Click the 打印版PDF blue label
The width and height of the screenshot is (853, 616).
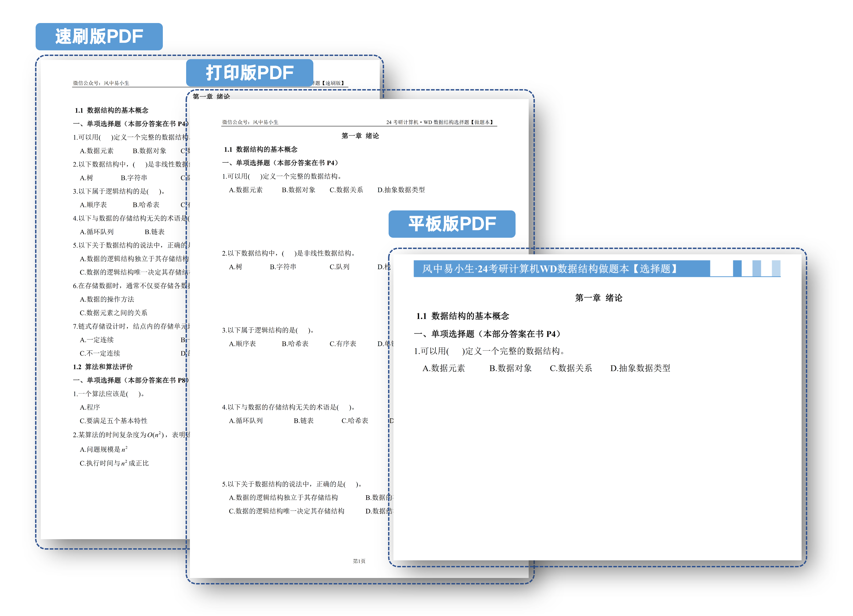click(x=249, y=73)
